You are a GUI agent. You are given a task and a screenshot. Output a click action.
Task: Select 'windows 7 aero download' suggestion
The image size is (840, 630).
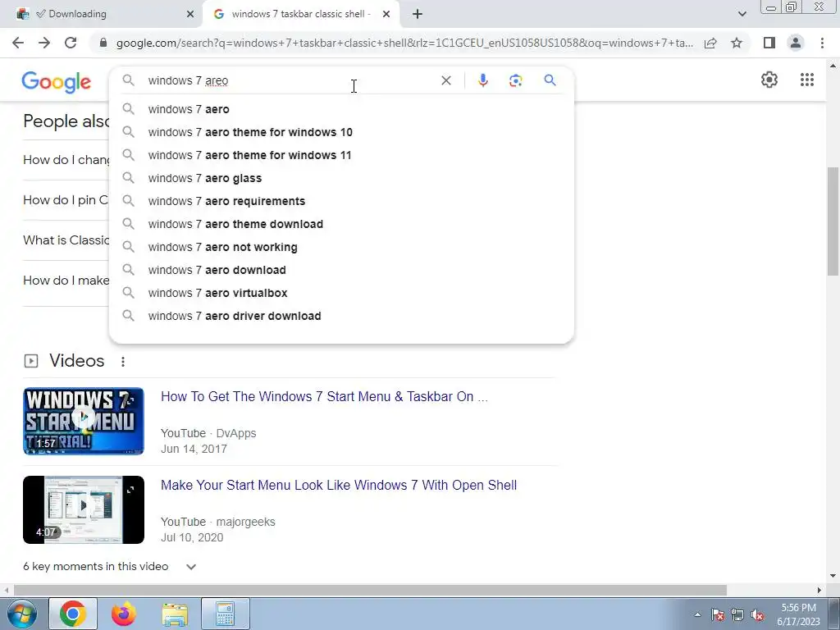coord(341,271)
